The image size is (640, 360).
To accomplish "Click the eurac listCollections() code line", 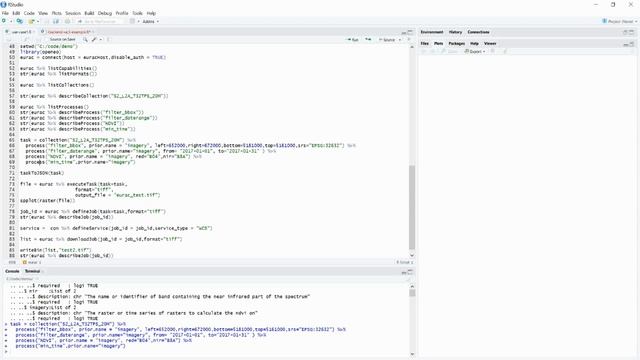I will (x=57, y=85).
